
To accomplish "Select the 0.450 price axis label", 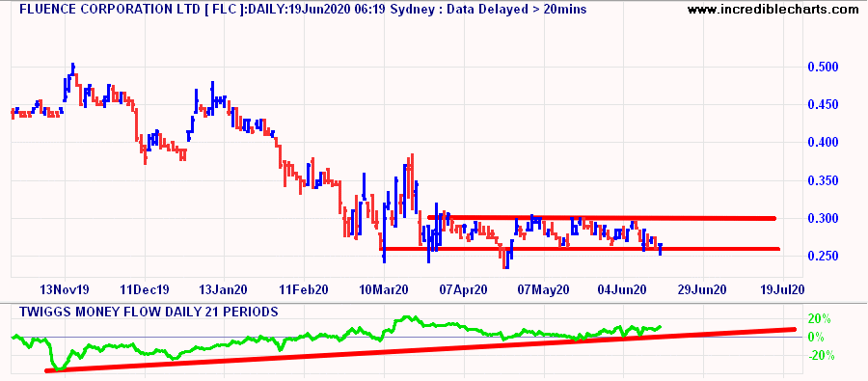I will tap(824, 105).
